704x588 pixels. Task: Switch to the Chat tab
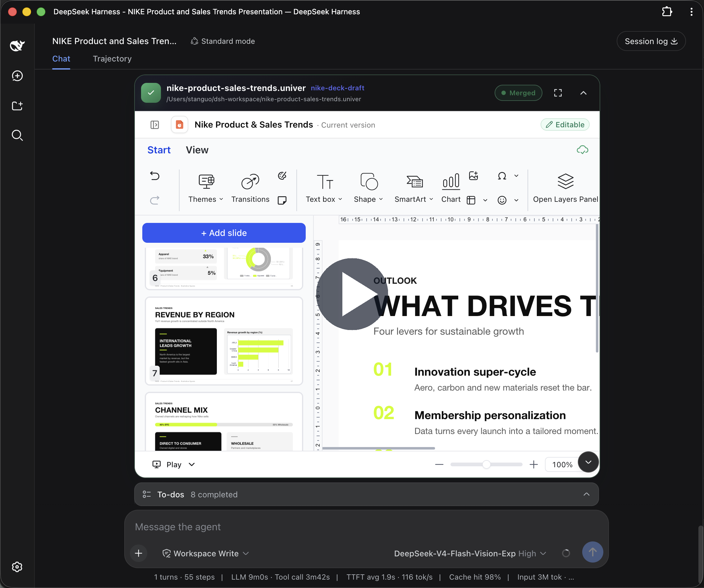[61, 59]
